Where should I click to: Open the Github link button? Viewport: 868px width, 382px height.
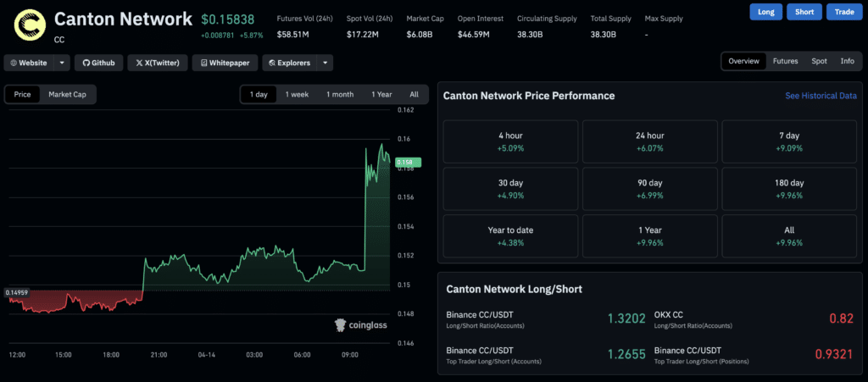99,63
